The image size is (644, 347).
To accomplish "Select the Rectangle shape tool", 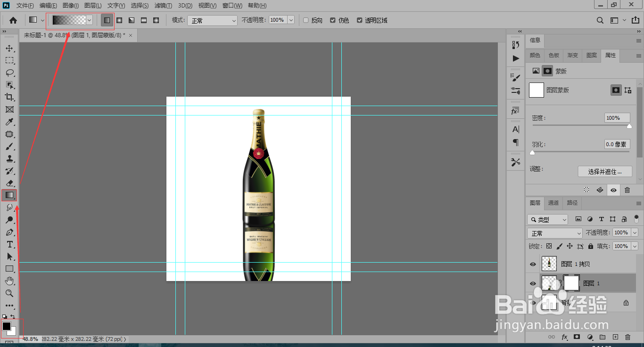I will pyautogui.click(x=9, y=269).
